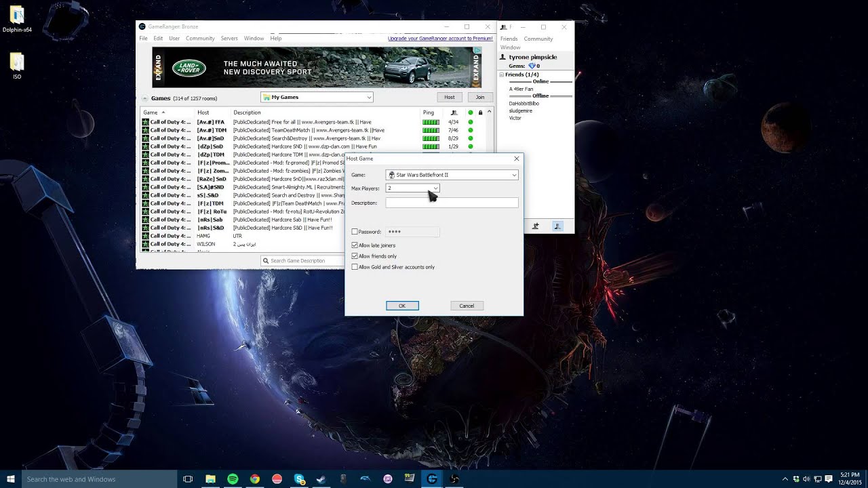The height and width of the screenshot is (488, 868).
Task: Collapse the Friends (1/4) tree
Action: 502,75
